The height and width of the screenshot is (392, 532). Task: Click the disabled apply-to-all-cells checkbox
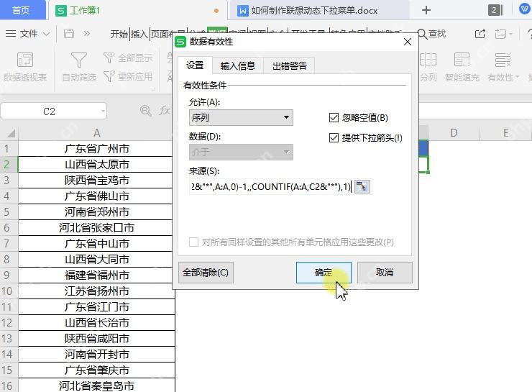[193, 242]
